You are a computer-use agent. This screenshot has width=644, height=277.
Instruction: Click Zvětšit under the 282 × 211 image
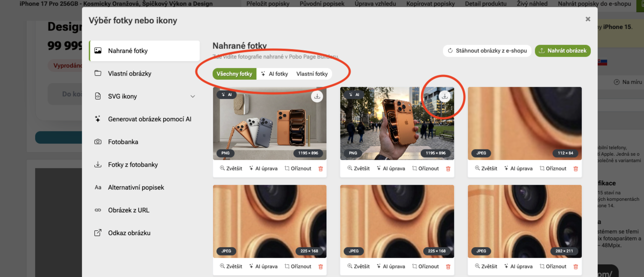(486, 266)
